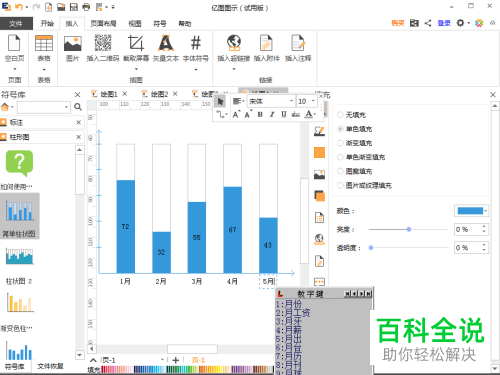Use the screen capture tool (截取屏幕)
The image size is (500, 375).
136,49
